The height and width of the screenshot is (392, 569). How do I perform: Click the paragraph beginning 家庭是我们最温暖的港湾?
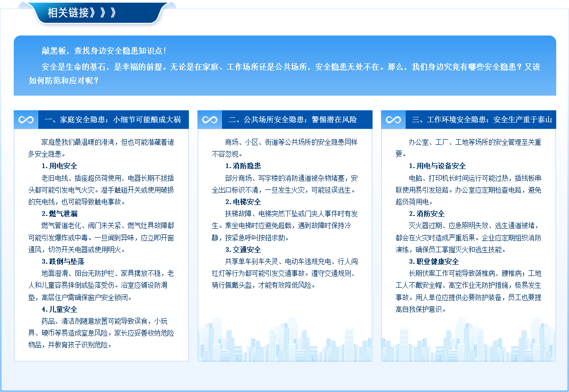(101, 148)
